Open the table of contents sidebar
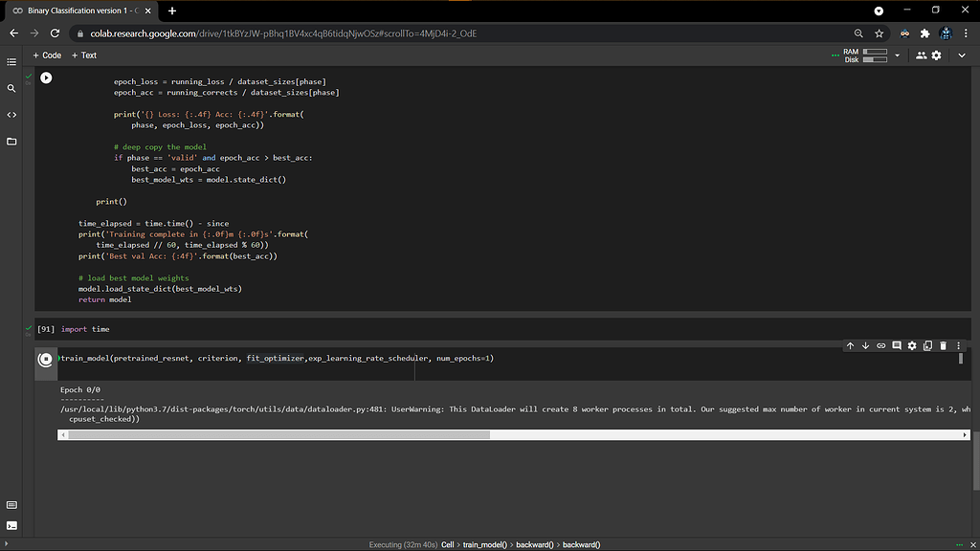The height and width of the screenshot is (551, 980). pyautogui.click(x=11, y=63)
